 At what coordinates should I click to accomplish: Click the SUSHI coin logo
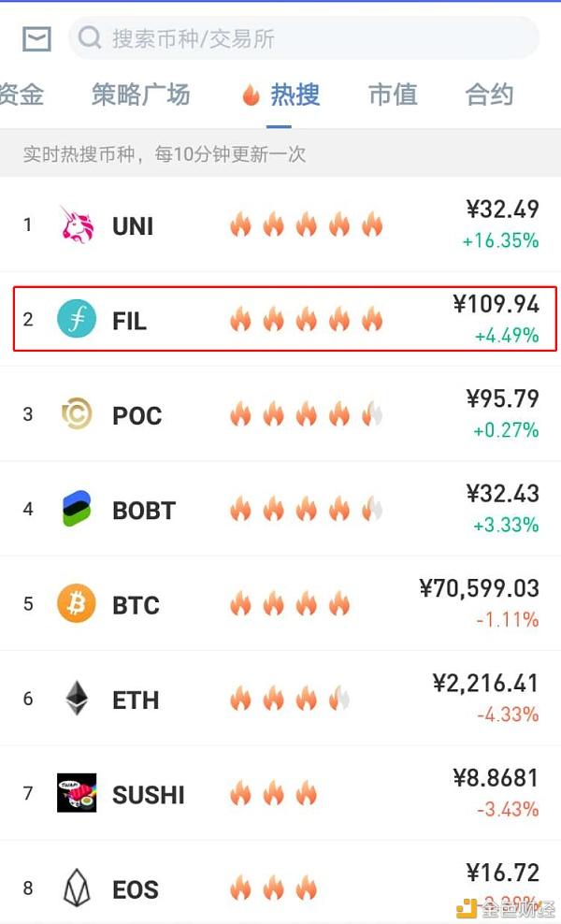pyautogui.click(x=77, y=793)
